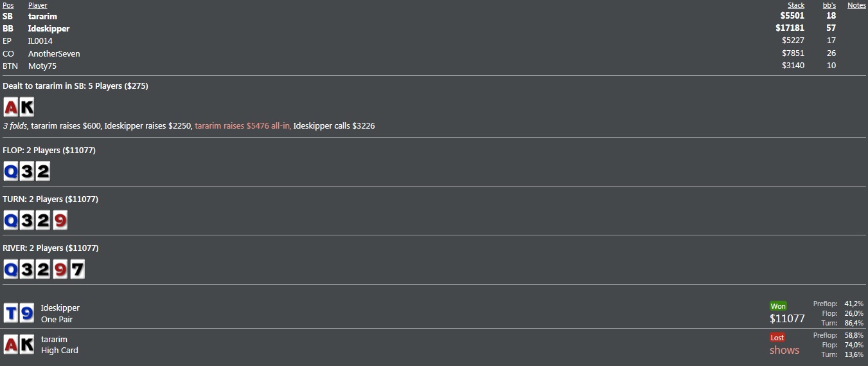The height and width of the screenshot is (366, 868).
Task: Select the Queen card on the flop
Action: tap(11, 171)
